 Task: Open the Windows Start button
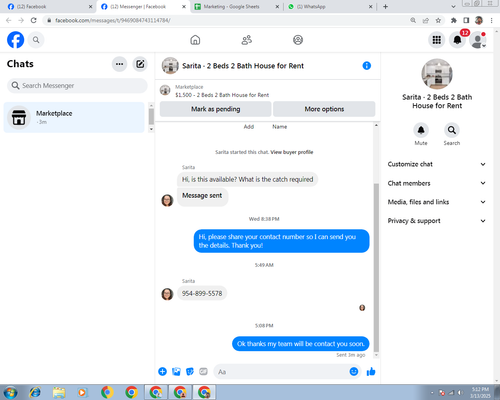click(x=10, y=392)
